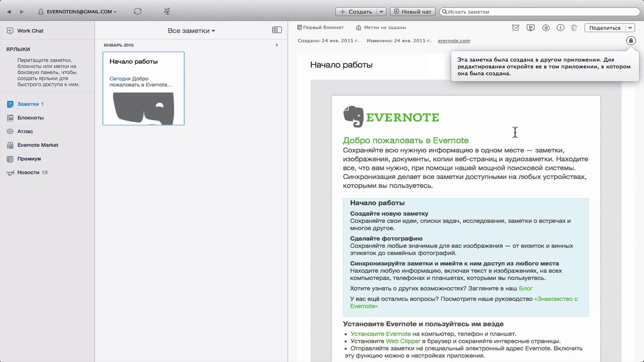Screen dimensions: 644x362
Task: Click Изменено: 24 янв. 2015 г. date
Action: (398, 41)
